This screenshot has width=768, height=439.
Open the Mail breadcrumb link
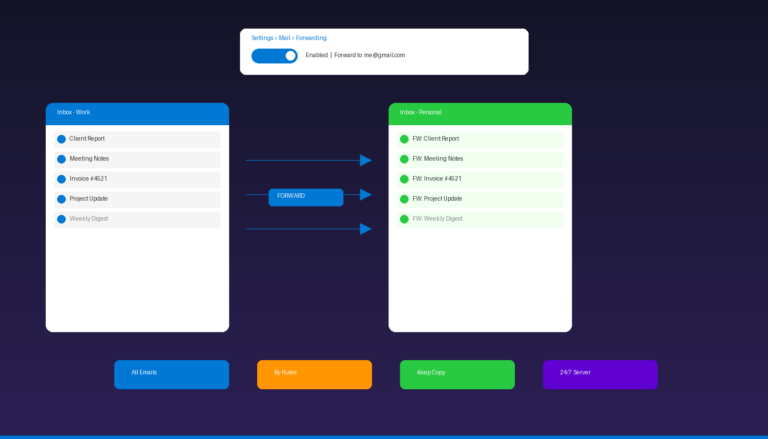coord(284,37)
